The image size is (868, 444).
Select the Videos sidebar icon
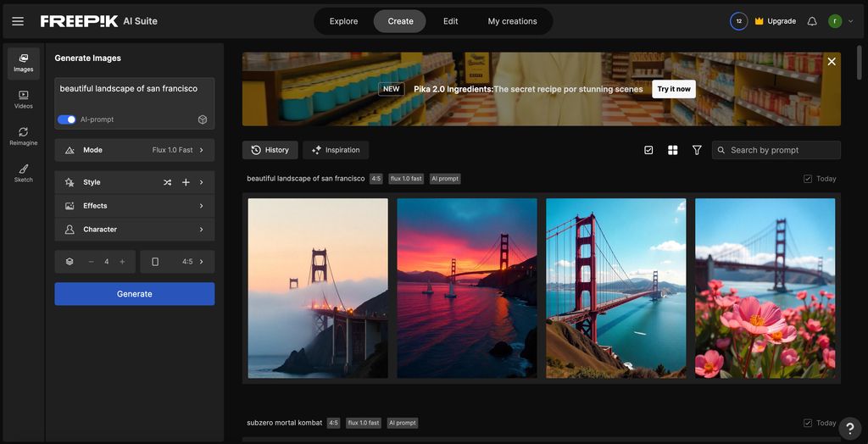pos(24,99)
